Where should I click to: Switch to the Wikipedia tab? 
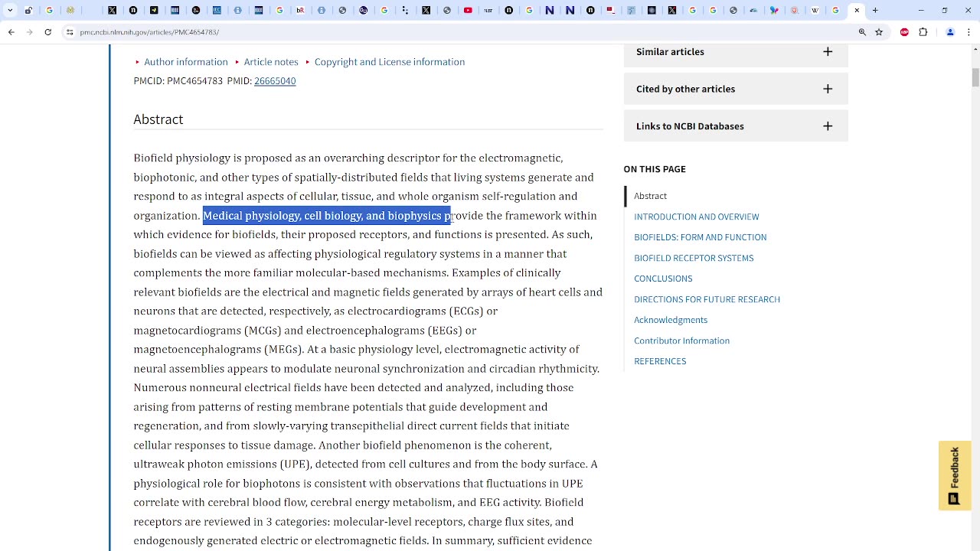[815, 11]
